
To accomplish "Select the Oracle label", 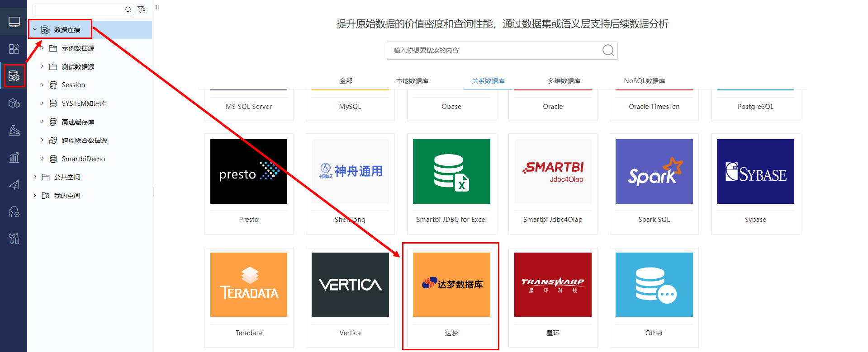I will click(553, 107).
